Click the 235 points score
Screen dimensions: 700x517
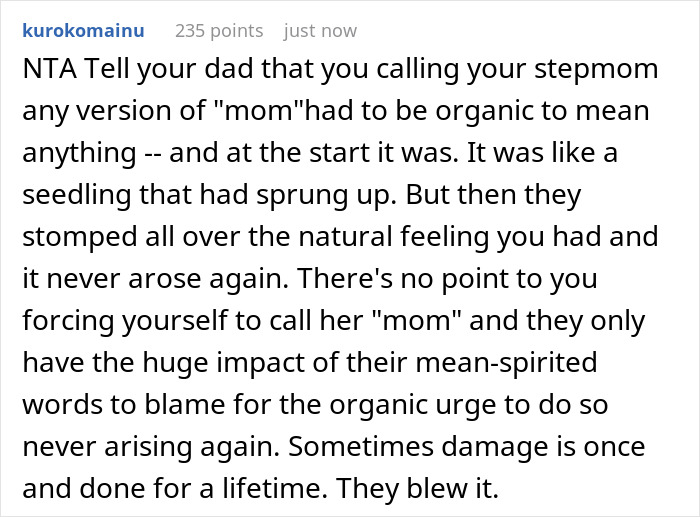[218, 31]
